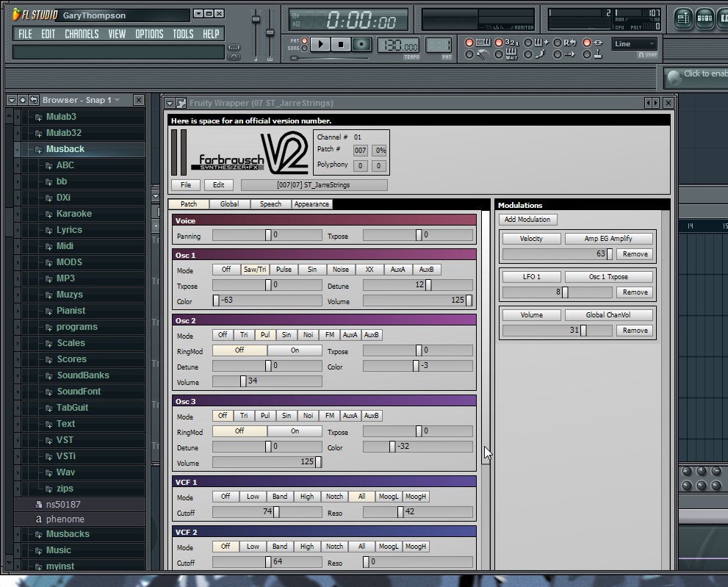Expand the SoundFont folder arrow
This screenshot has height=587, width=728.
click(x=17, y=392)
